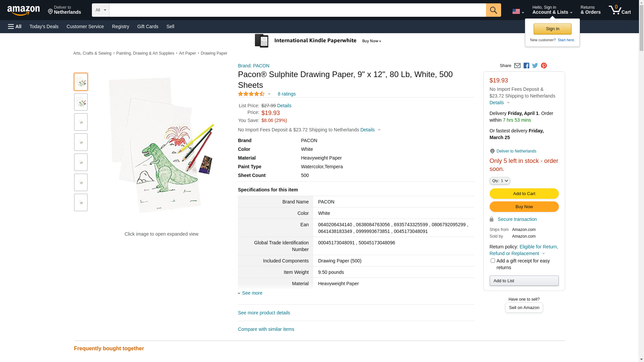Open the country flag language selector
Viewport: 644px width, 362px height.
point(518,11)
